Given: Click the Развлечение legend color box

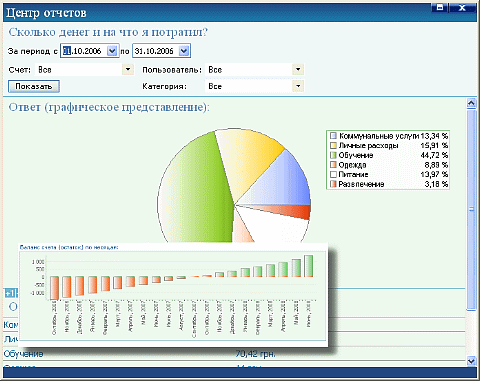Looking at the screenshot, I should tap(333, 184).
